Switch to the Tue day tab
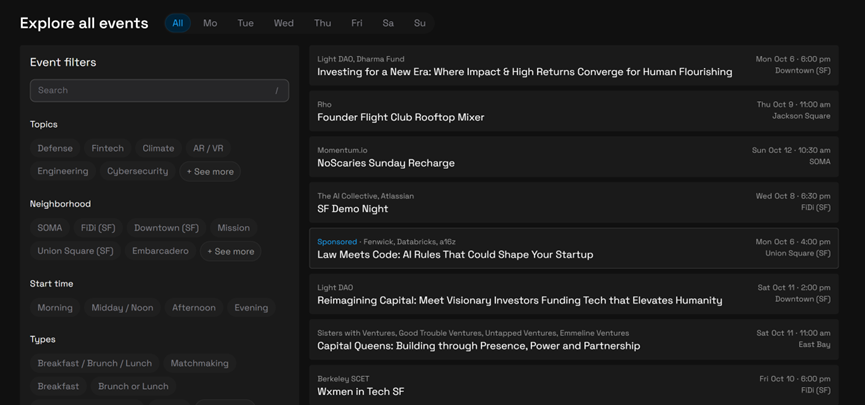Viewport: 865px width, 405px height. point(245,23)
